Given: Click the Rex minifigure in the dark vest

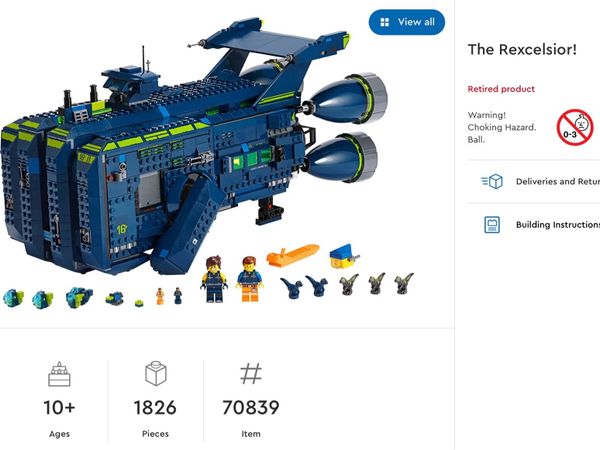Looking at the screenshot, I should tap(214, 279).
